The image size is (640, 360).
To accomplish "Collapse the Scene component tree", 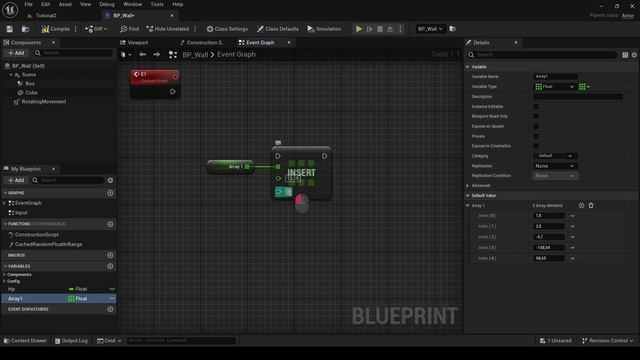I will click(x=11, y=75).
